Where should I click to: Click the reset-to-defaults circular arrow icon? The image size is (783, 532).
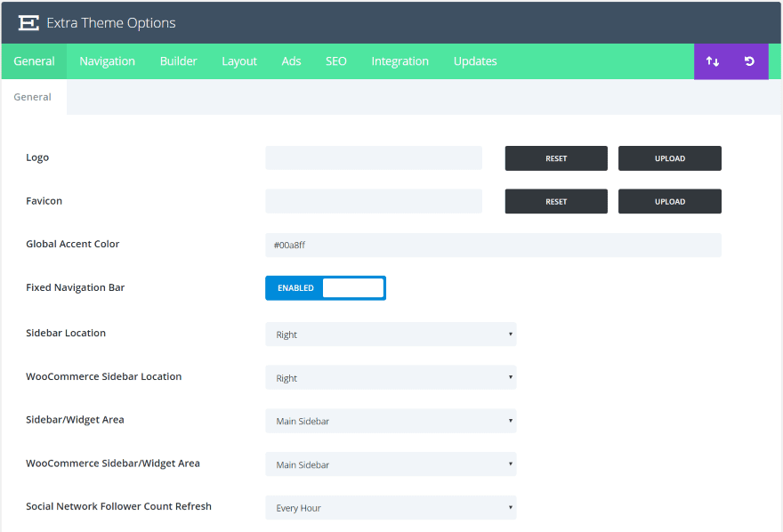click(749, 61)
